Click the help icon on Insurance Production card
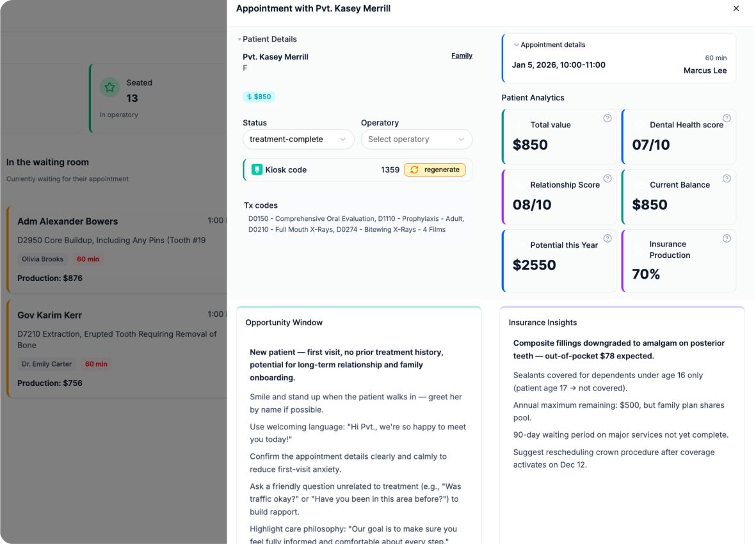 (x=727, y=239)
